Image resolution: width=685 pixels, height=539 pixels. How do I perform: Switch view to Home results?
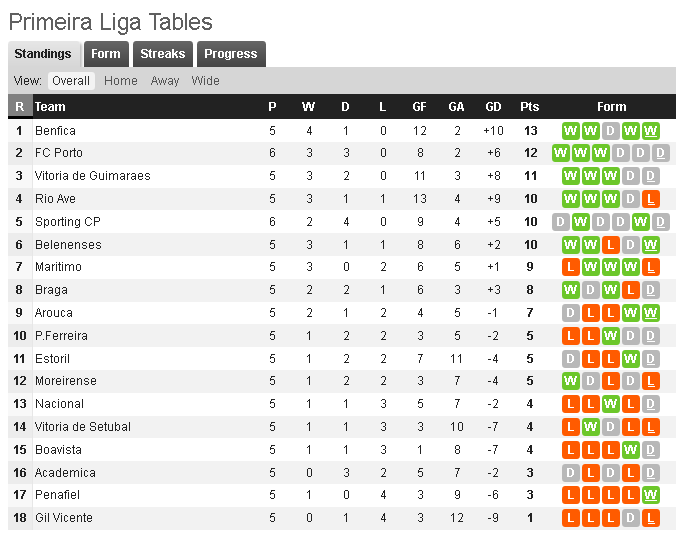click(121, 81)
